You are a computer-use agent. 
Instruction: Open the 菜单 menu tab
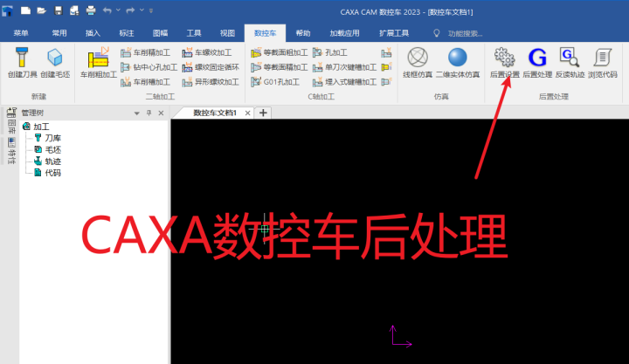pyautogui.click(x=21, y=33)
